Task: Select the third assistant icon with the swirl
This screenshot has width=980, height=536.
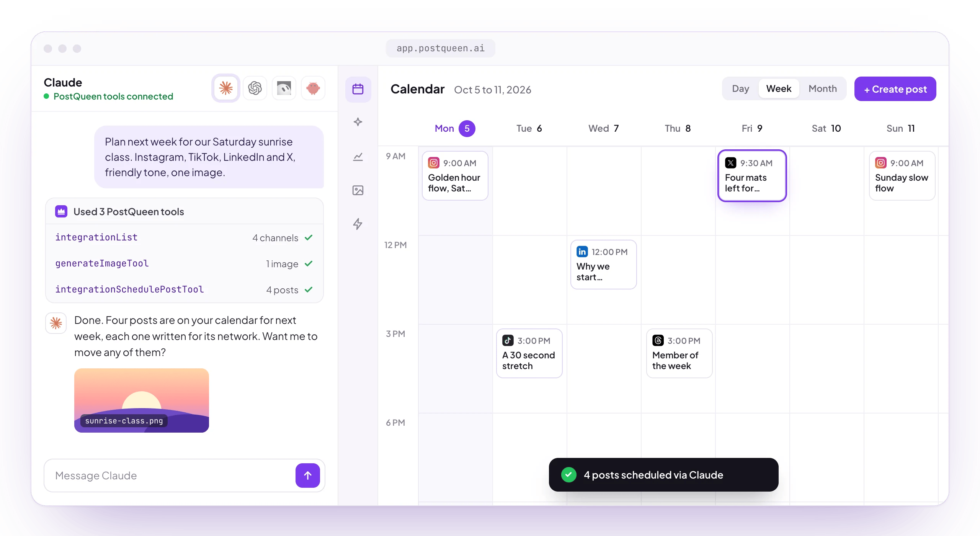Action: [284, 88]
